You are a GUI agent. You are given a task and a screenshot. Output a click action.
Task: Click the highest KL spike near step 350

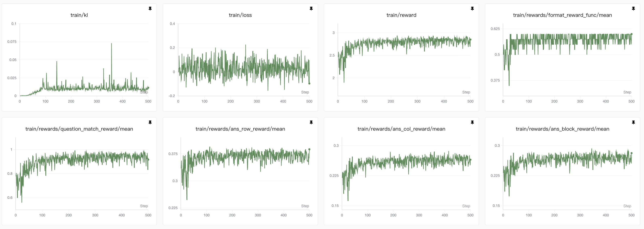111,44
